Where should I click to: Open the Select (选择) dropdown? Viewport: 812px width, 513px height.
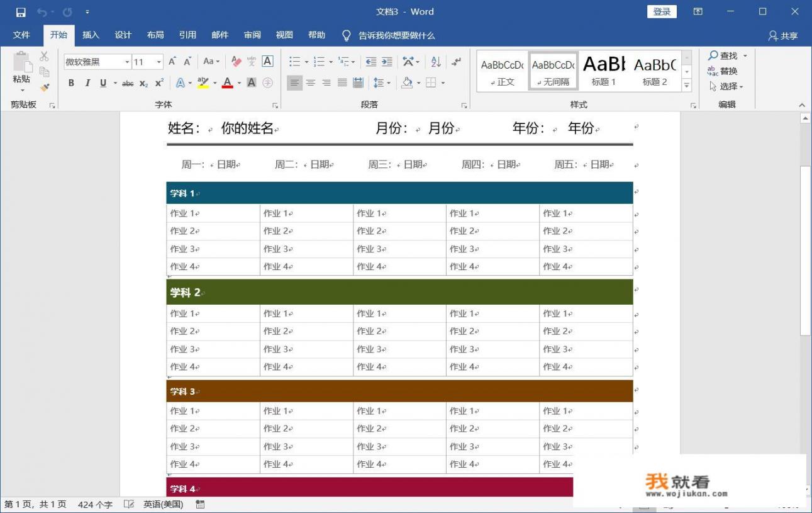coord(726,86)
